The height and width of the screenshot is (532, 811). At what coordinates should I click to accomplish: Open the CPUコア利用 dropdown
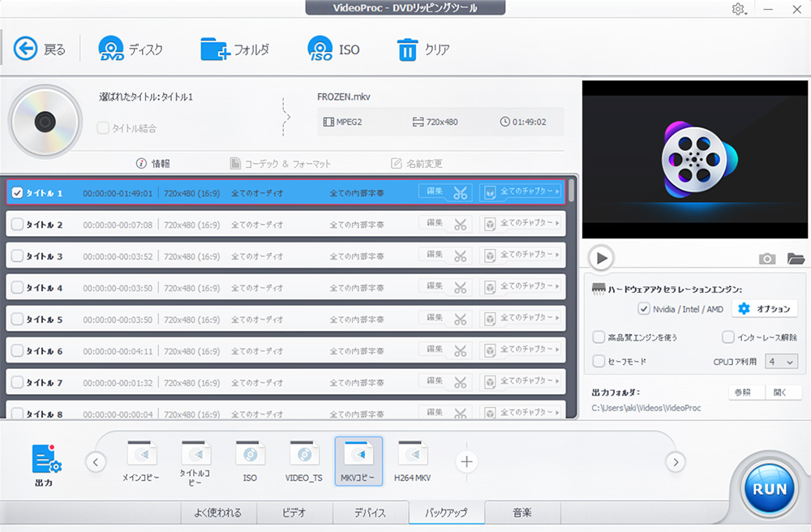(781, 362)
